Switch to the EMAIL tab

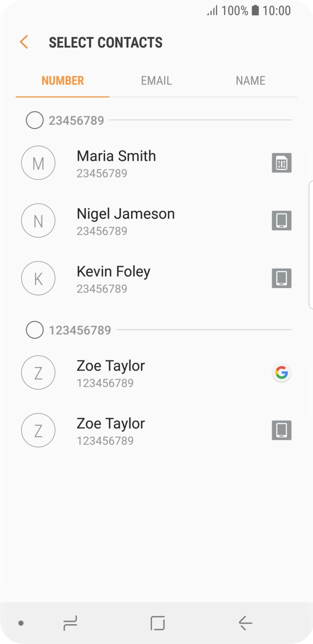[x=156, y=80]
